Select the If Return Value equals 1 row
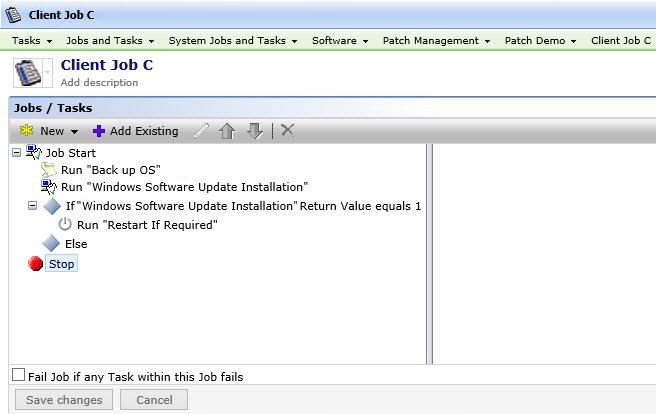This screenshot has width=656, height=414. (x=243, y=206)
